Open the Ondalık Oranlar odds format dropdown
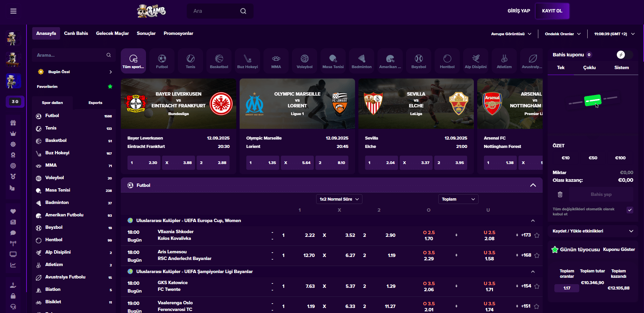 pos(562,34)
